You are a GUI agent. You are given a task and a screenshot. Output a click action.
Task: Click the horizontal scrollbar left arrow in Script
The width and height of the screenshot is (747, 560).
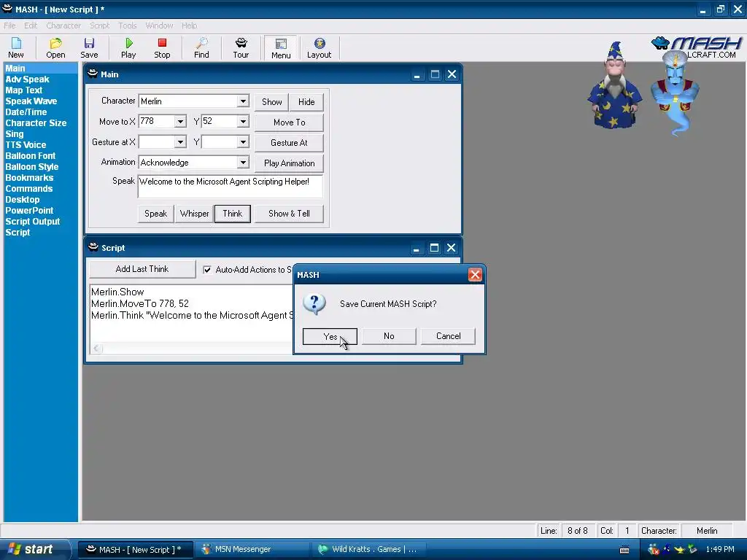(97, 348)
